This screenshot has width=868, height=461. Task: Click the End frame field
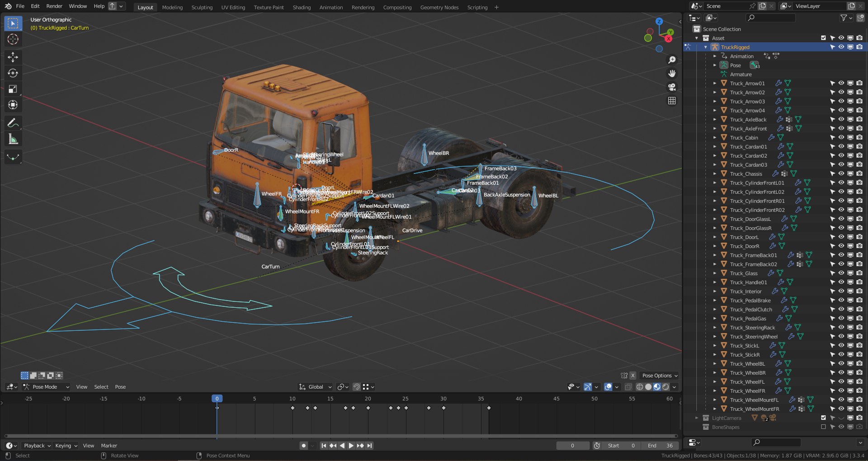(660, 446)
